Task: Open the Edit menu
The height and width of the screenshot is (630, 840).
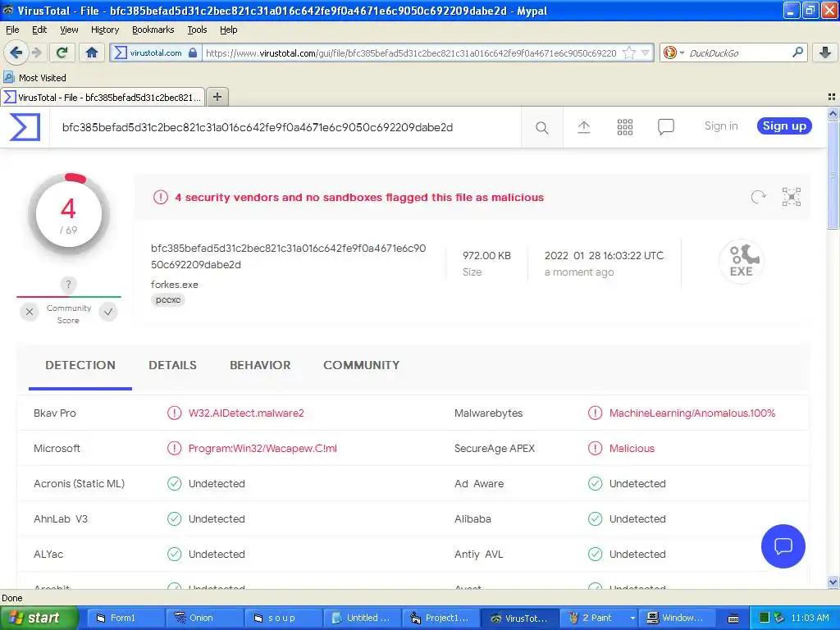Action: coord(39,30)
